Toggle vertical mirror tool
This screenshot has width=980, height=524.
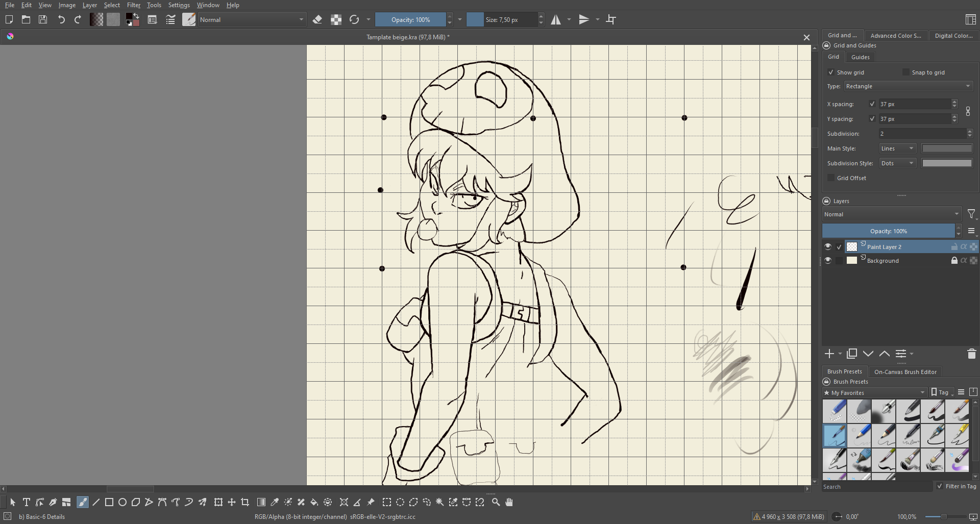point(584,19)
